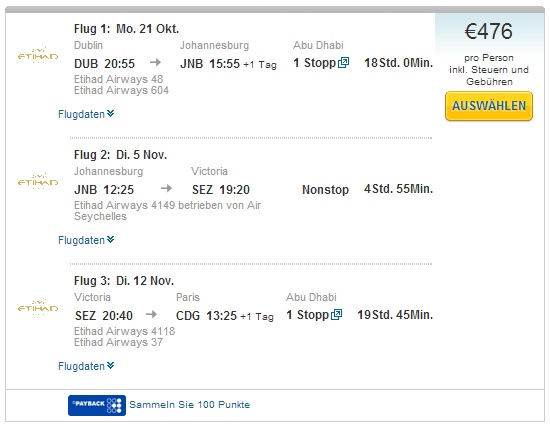Image resolution: width=550 pixels, height=425 pixels.
Task: Click the double chevron next to Flug 3 Flugdaten
Action: click(x=110, y=365)
